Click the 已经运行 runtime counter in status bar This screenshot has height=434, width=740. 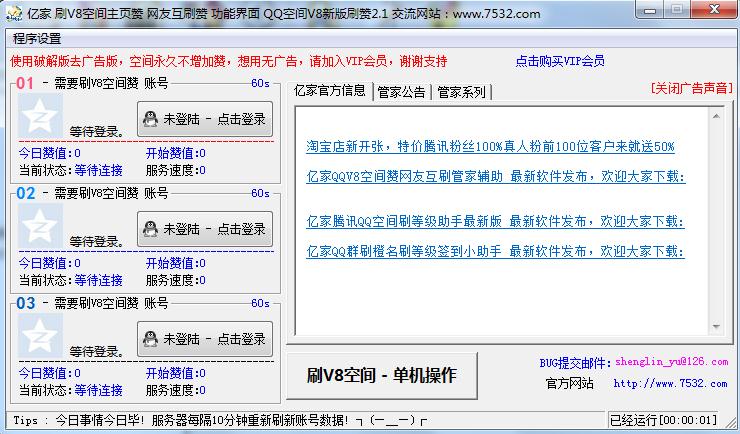coord(664,420)
